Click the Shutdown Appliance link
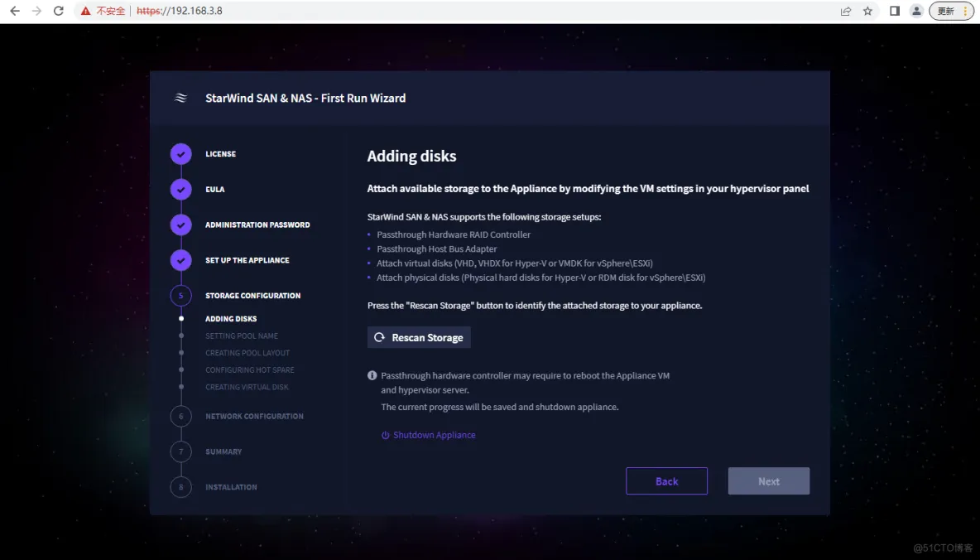 point(435,435)
